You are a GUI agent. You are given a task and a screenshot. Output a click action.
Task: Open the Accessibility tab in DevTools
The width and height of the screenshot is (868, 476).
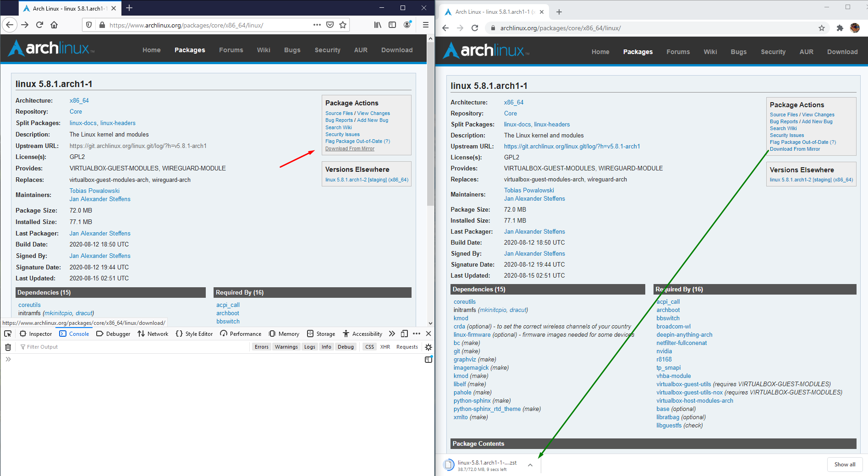click(363, 334)
